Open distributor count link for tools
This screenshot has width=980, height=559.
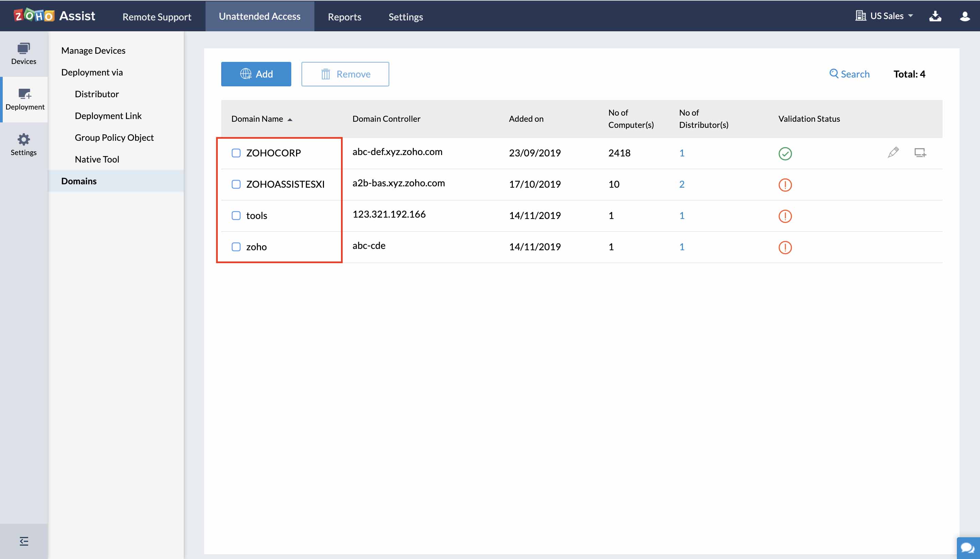point(682,215)
